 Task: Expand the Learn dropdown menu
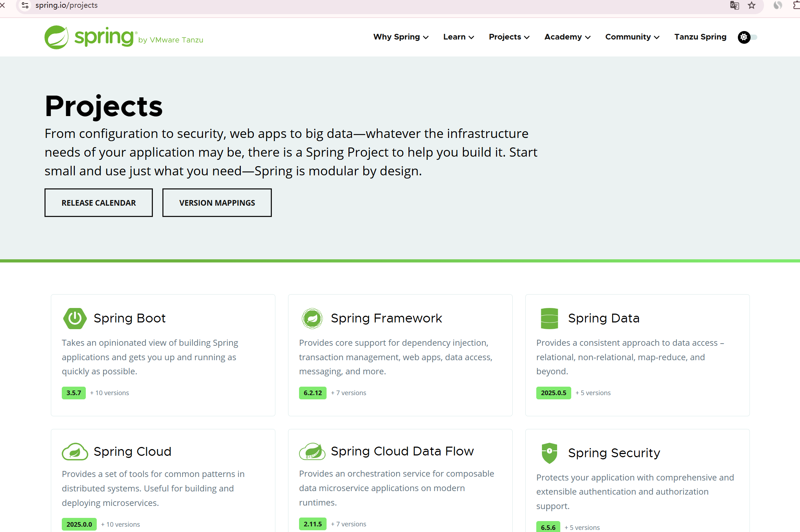458,37
